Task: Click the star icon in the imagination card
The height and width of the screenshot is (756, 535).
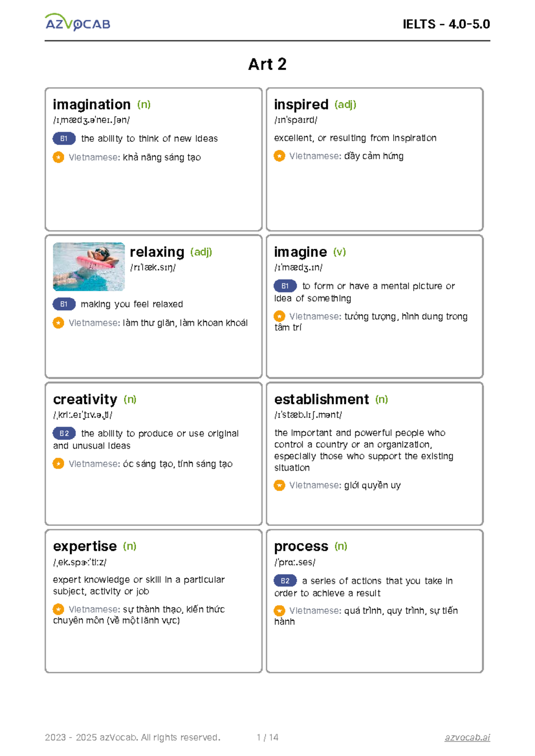Action: click(x=58, y=157)
